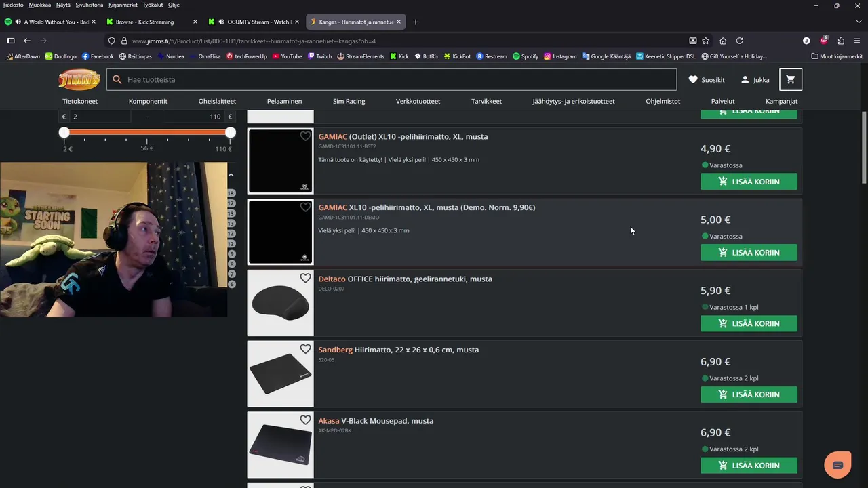Favorite the Akasa V-Black Mousepad heart
868x488 pixels.
click(305, 420)
